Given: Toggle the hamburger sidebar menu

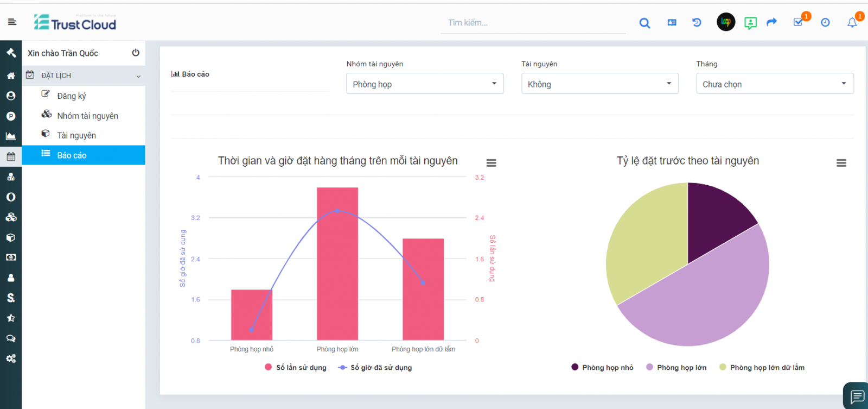Looking at the screenshot, I should [x=12, y=22].
